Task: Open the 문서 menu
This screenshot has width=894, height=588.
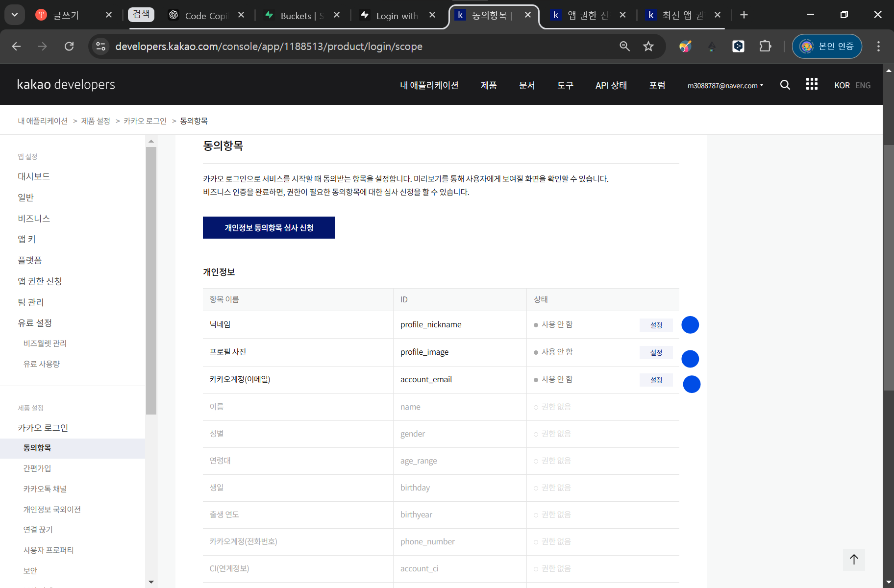Action: tap(527, 85)
